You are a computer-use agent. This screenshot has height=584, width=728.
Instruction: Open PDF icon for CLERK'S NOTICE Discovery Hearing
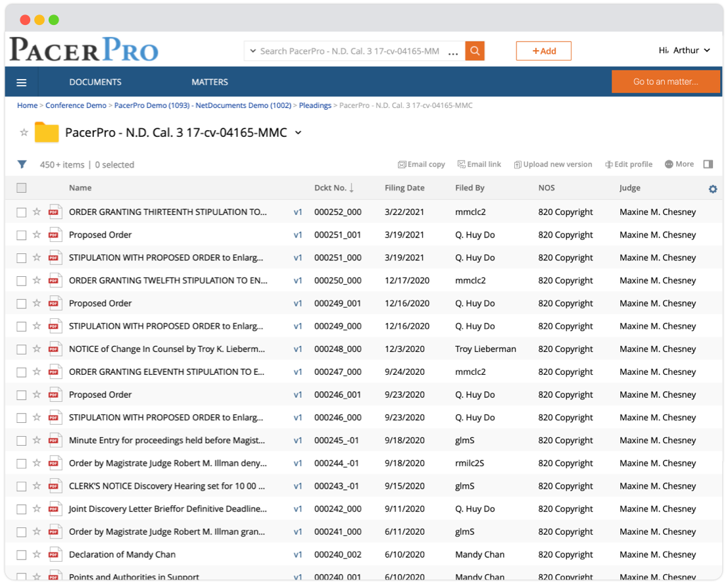pyautogui.click(x=55, y=486)
